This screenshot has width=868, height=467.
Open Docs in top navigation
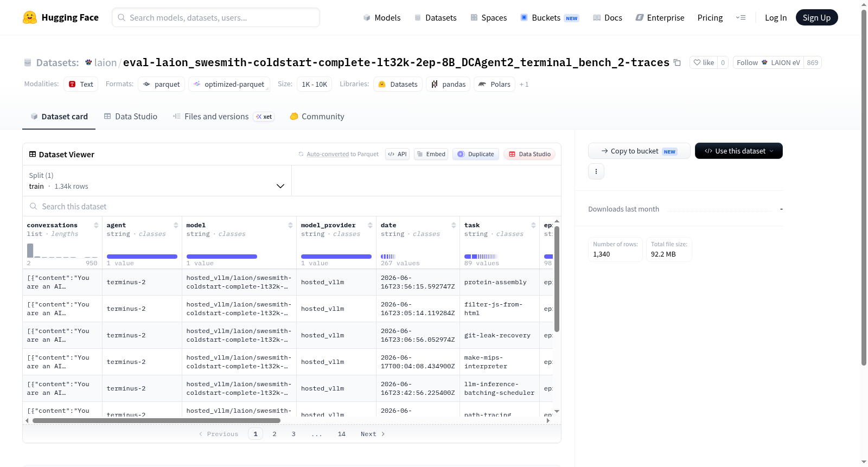coord(608,17)
